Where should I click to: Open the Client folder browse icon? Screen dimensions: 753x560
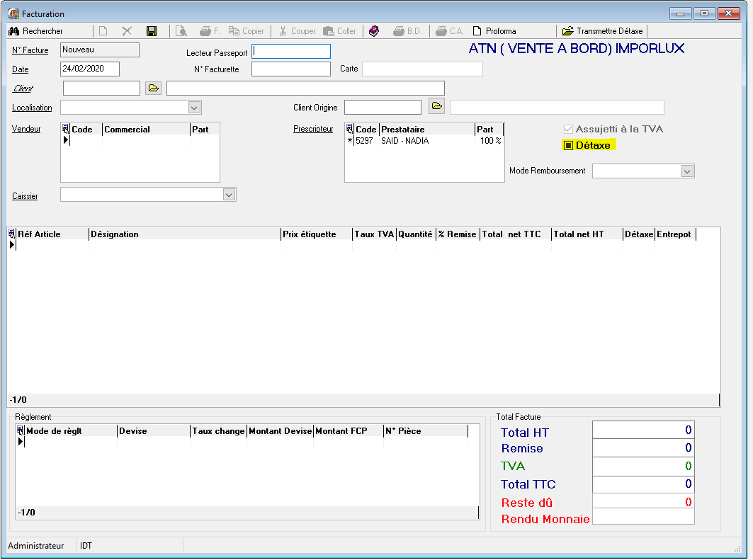pyautogui.click(x=154, y=88)
